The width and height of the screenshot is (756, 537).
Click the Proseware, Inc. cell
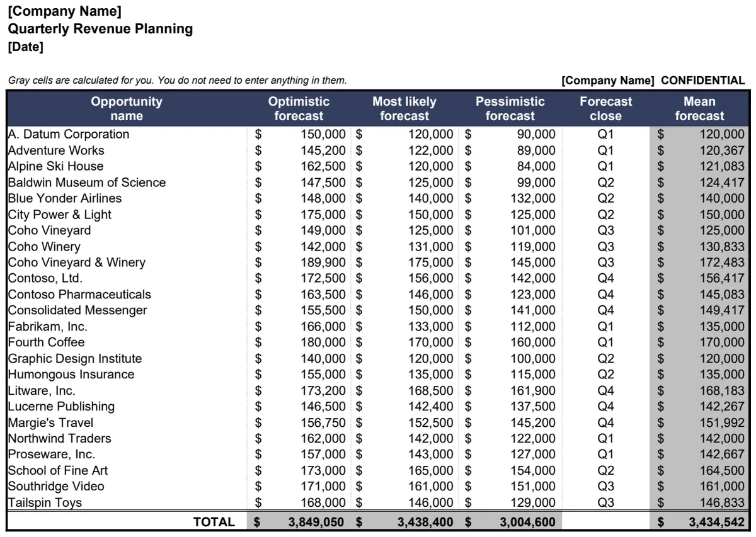point(52,455)
